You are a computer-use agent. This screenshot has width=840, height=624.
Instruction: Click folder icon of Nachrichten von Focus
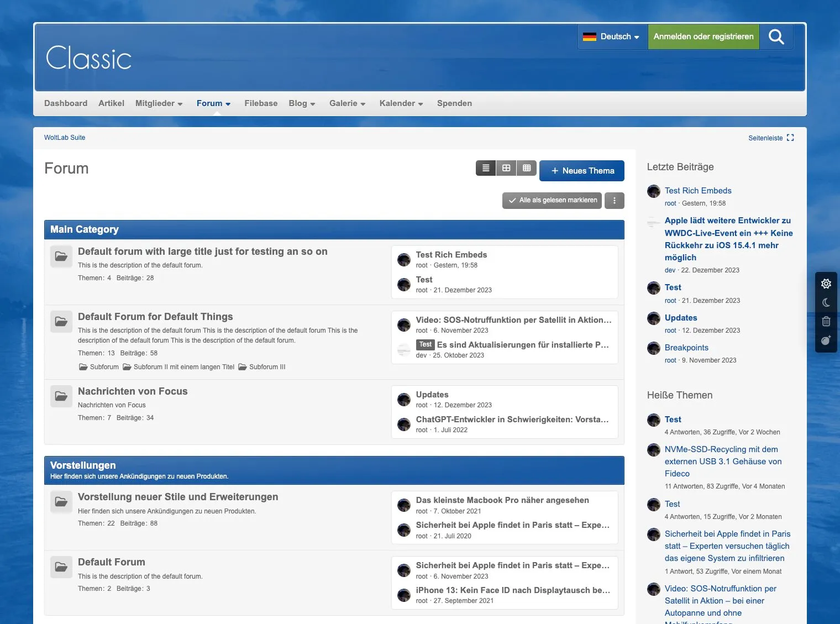point(61,396)
